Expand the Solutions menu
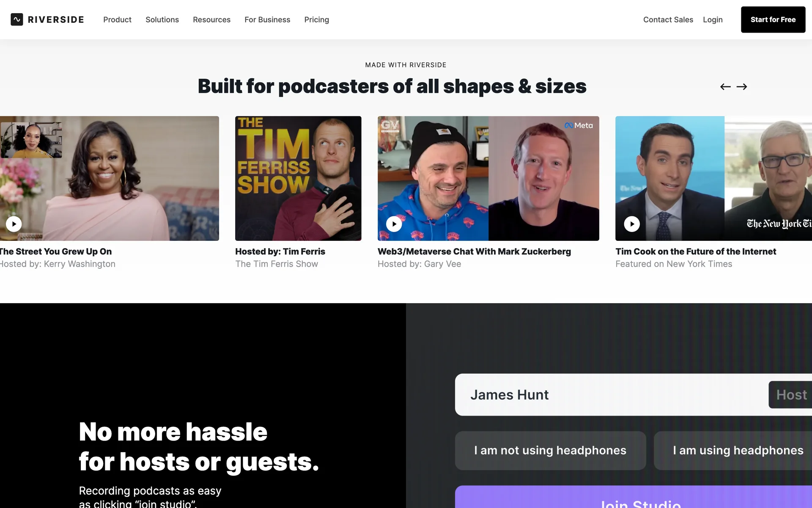Image resolution: width=812 pixels, height=508 pixels. [162, 19]
